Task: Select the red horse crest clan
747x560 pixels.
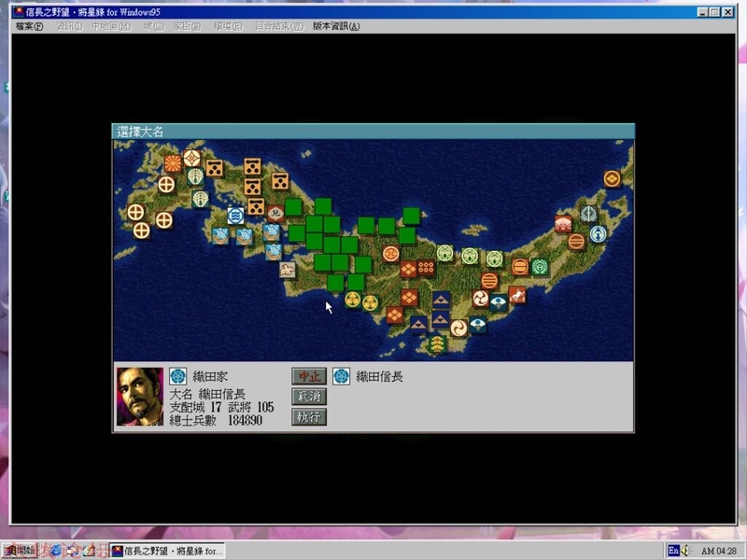Action: (517, 295)
